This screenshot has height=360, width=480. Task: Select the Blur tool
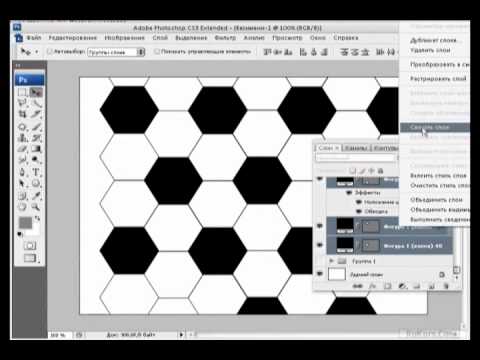tap(22, 160)
